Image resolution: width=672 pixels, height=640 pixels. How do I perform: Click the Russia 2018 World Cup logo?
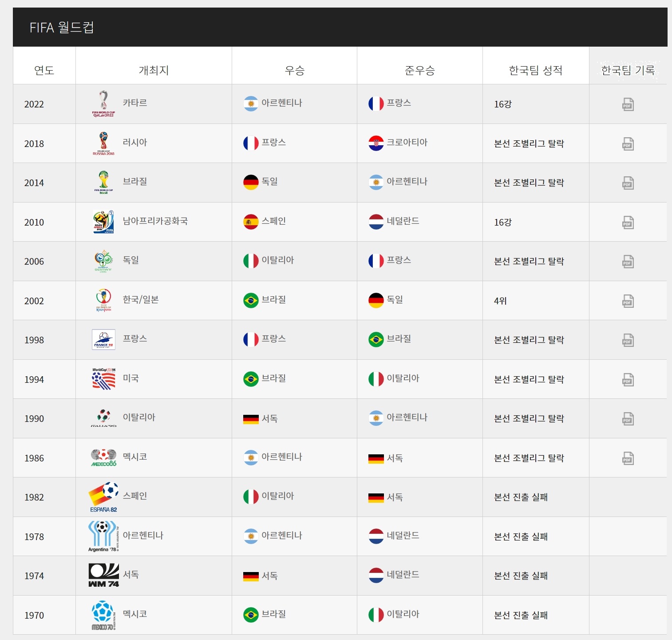[103, 143]
